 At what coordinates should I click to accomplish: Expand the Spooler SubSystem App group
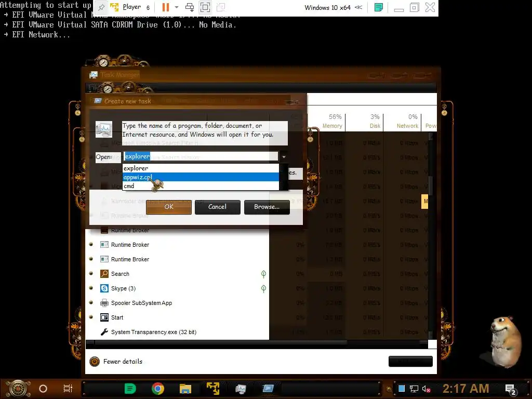click(91, 303)
